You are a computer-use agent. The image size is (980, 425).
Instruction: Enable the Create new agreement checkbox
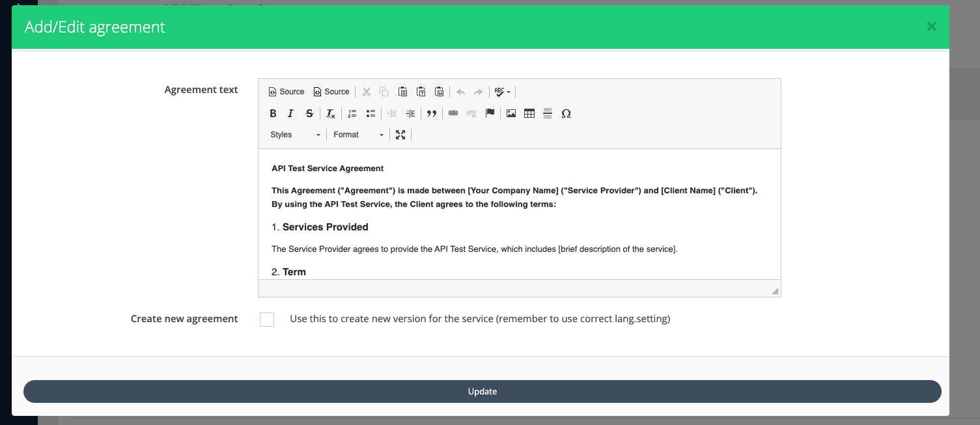click(x=267, y=319)
